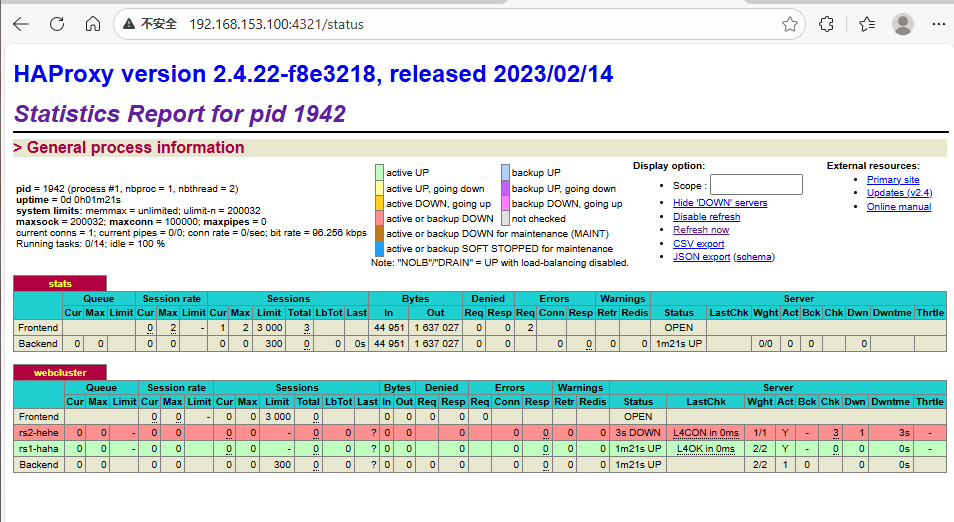Select the rs2-hehe server row name

tap(39, 433)
